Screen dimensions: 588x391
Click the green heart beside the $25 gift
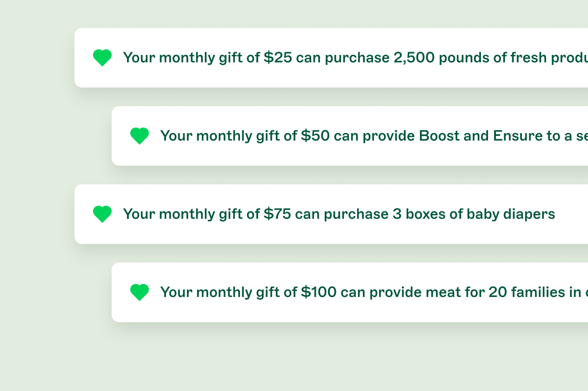pos(102,58)
